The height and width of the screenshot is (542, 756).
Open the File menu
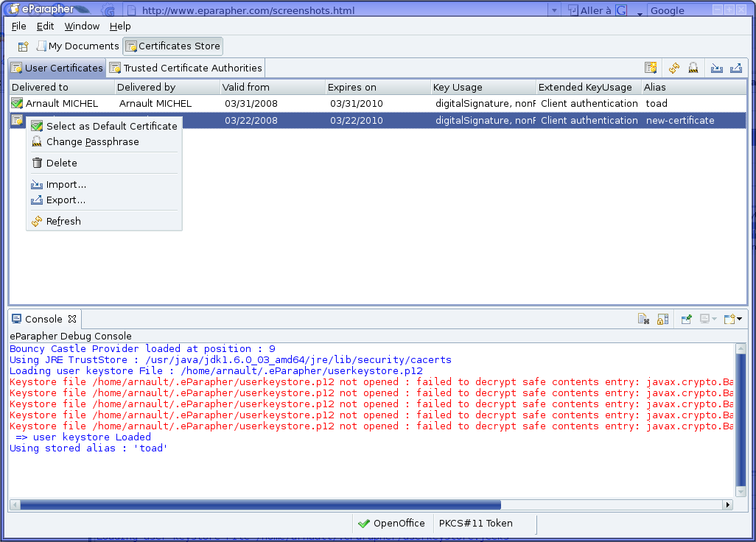coord(19,26)
